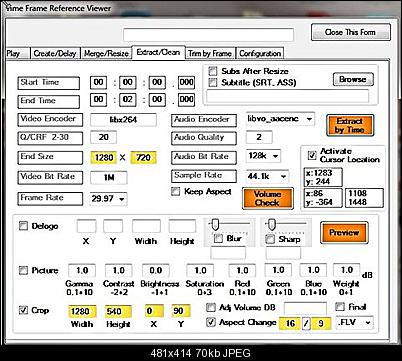This screenshot has width=402, height=361.
Task: Click the Extract by Time button
Action: (350, 125)
